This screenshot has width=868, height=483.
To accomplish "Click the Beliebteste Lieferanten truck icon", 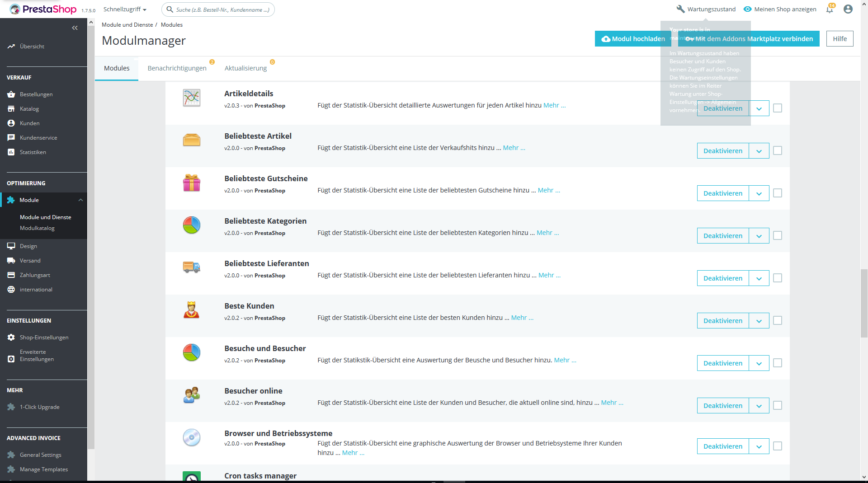I will tap(192, 268).
